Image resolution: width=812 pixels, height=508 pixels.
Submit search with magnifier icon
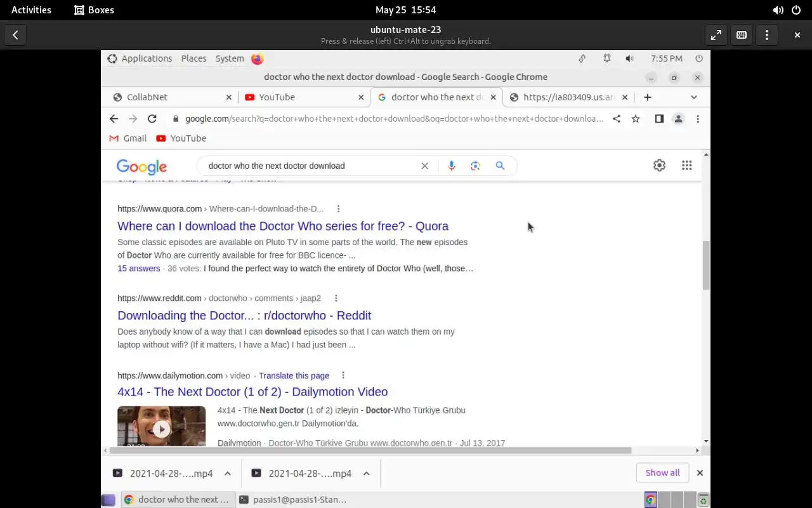click(x=500, y=166)
